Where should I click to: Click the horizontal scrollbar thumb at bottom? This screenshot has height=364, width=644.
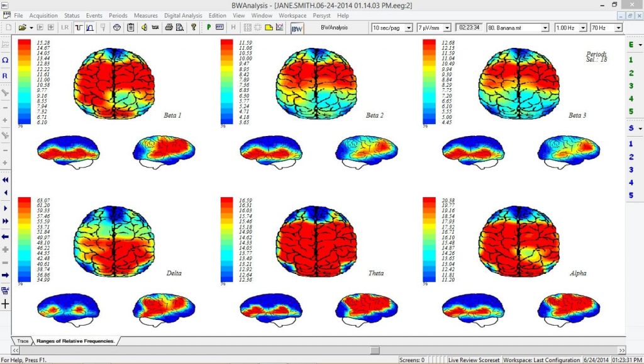[375, 350]
